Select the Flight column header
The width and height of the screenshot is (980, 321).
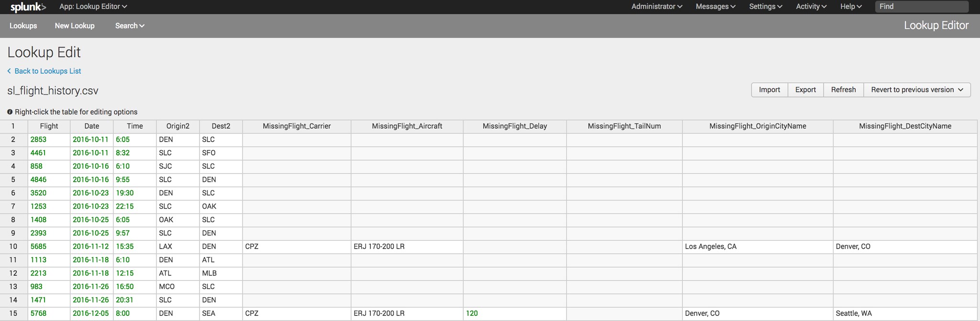point(49,126)
